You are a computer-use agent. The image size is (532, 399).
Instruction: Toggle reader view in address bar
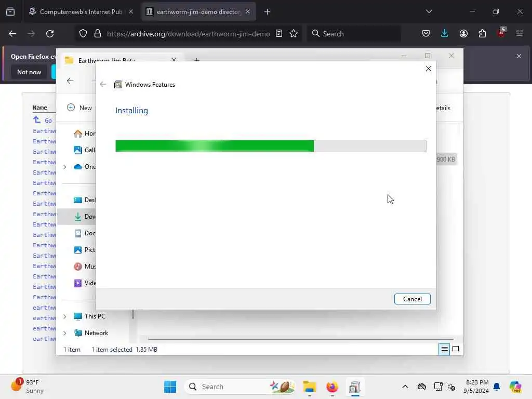(279, 34)
